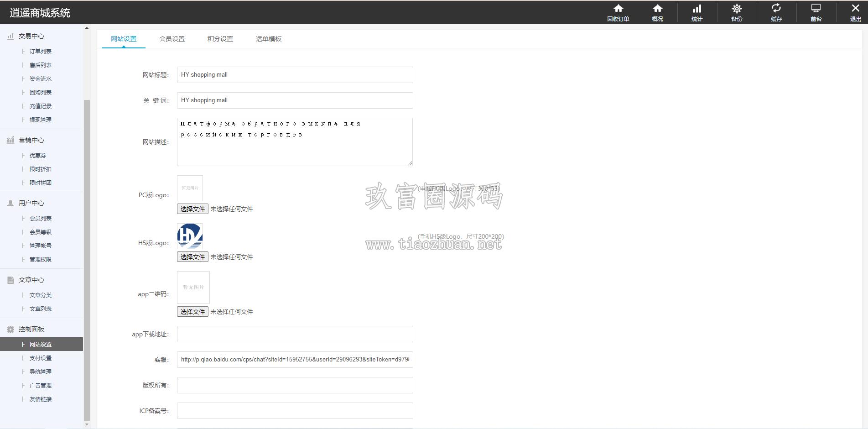Choose file for PC版Logo
868x429 pixels.
tap(192, 209)
